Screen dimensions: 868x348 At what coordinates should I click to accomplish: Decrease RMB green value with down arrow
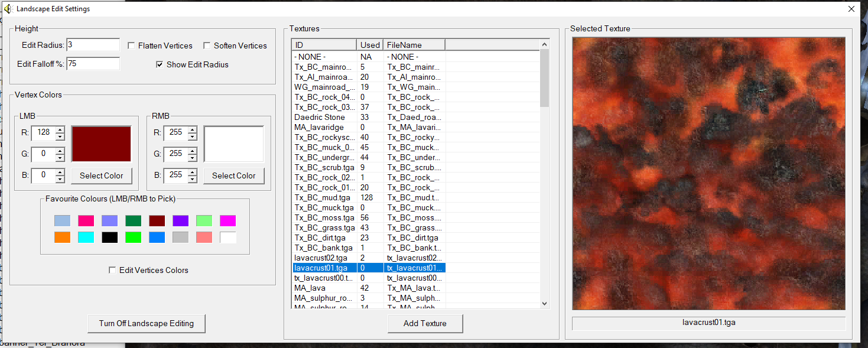click(x=192, y=158)
